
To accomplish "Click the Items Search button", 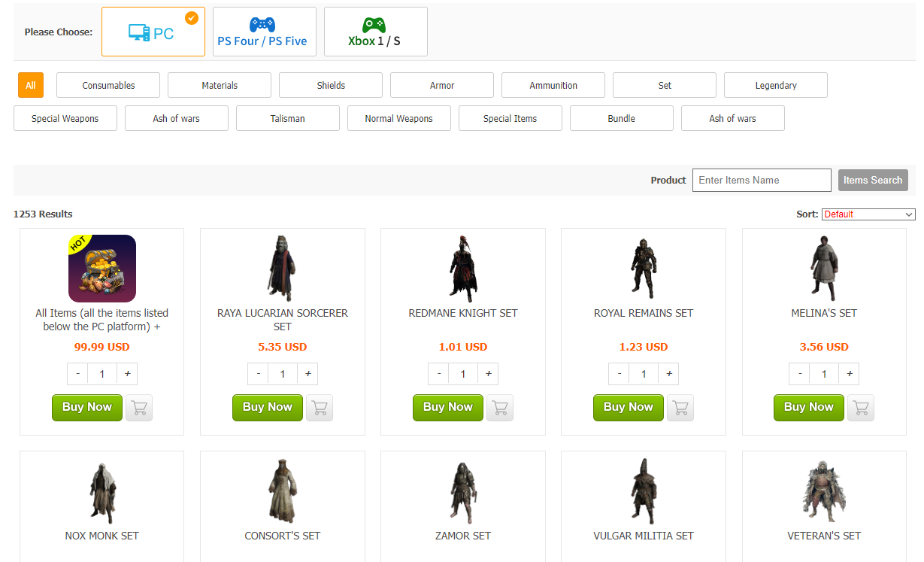I will click(x=873, y=180).
